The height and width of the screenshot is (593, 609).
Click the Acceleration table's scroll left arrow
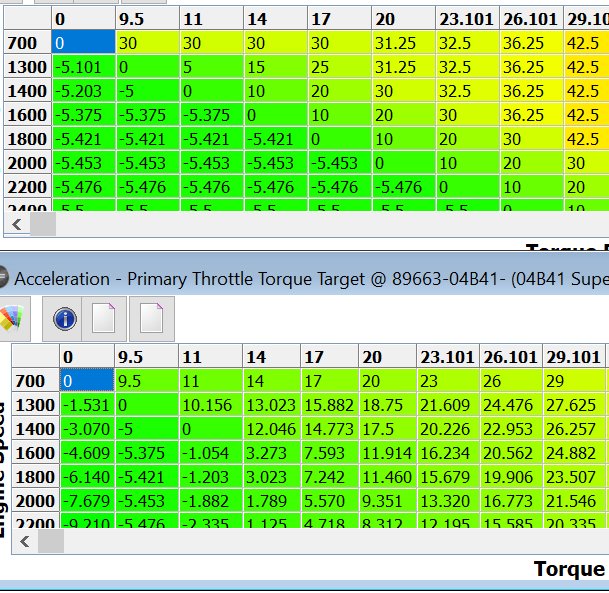coord(25,541)
